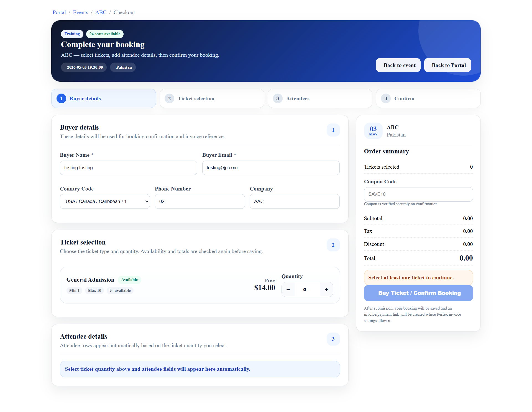Click the Phone Number input
Screen dimensions: 532x412
(x=199, y=202)
